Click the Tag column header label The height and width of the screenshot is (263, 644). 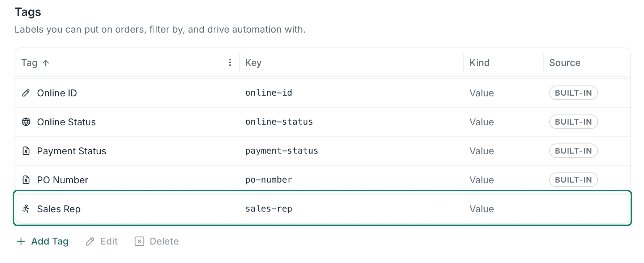pyautogui.click(x=29, y=63)
